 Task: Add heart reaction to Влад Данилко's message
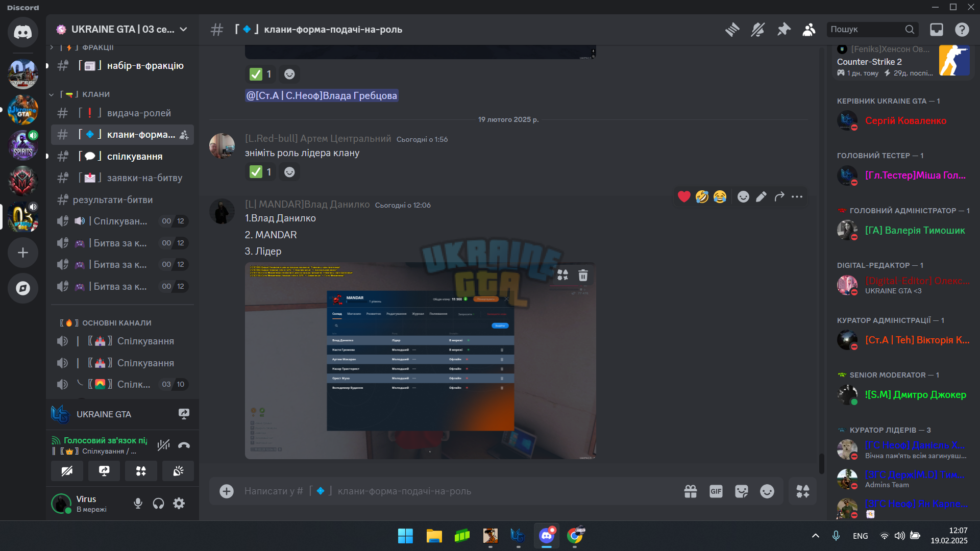click(x=684, y=197)
